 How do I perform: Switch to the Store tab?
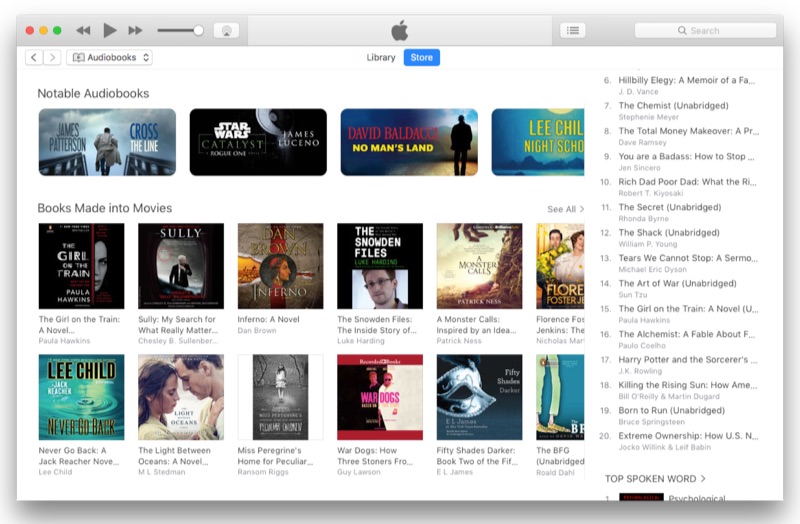point(422,58)
